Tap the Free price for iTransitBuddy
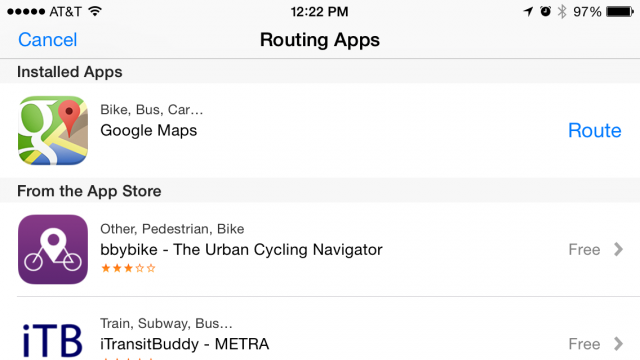Screen dimensions: 640x360 click(x=584, y=344)
